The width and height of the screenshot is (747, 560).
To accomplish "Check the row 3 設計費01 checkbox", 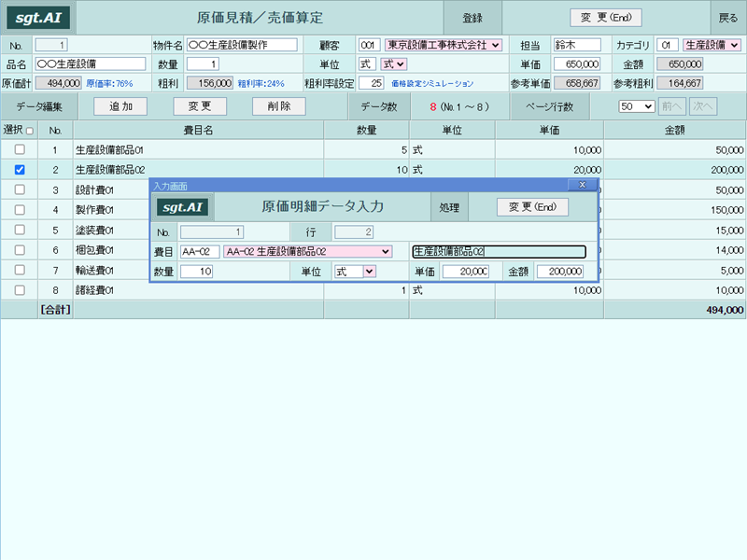I will click(x=20, y=189).
